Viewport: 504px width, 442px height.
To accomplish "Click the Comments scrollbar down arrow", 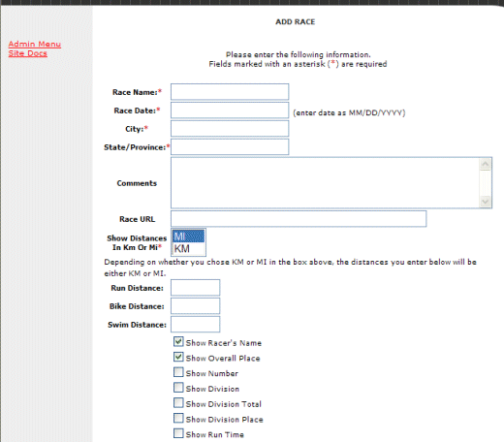I will click(486, 202).
